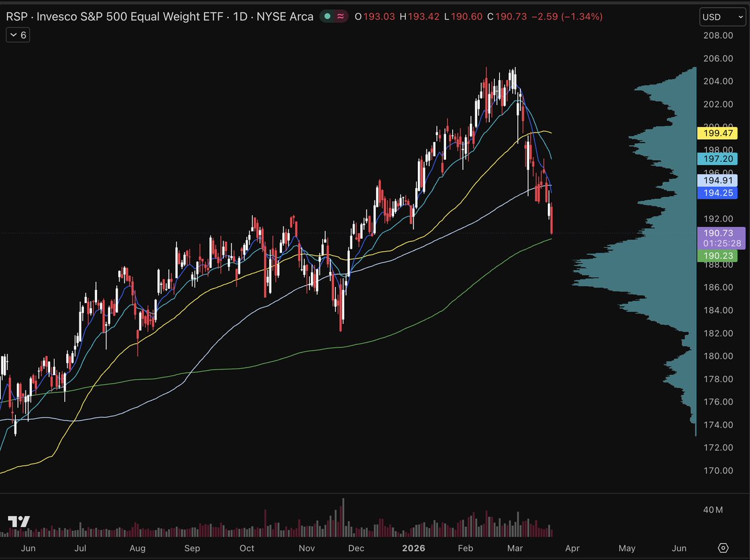Click the 208.00 price axis value
This screenshot has width=750, height=560.
718,36
